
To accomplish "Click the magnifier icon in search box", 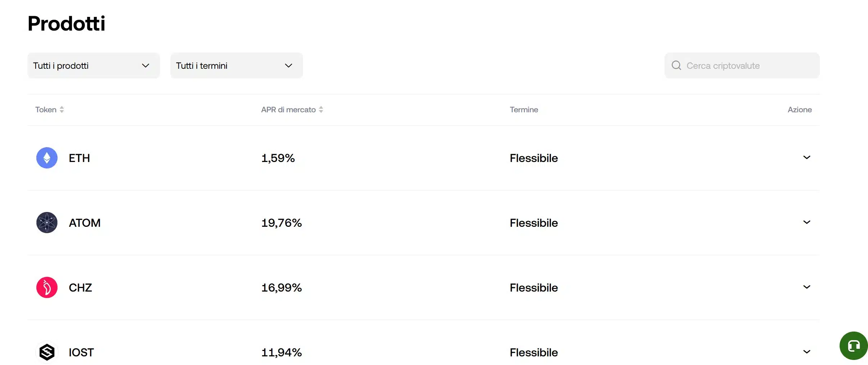I will [676, 66].
